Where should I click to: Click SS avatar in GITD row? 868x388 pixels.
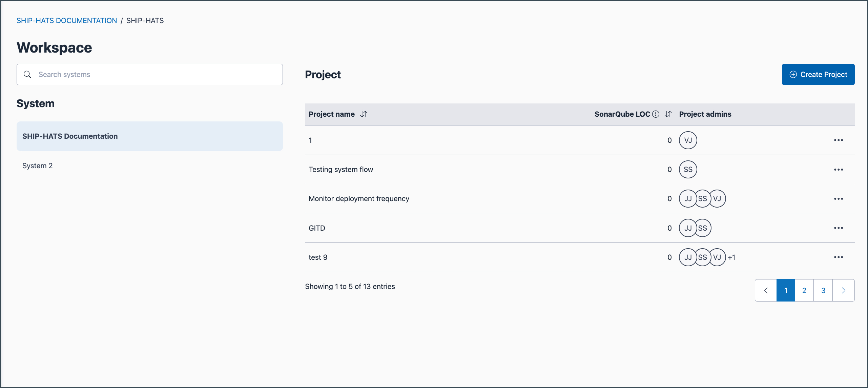coord(703,228)
